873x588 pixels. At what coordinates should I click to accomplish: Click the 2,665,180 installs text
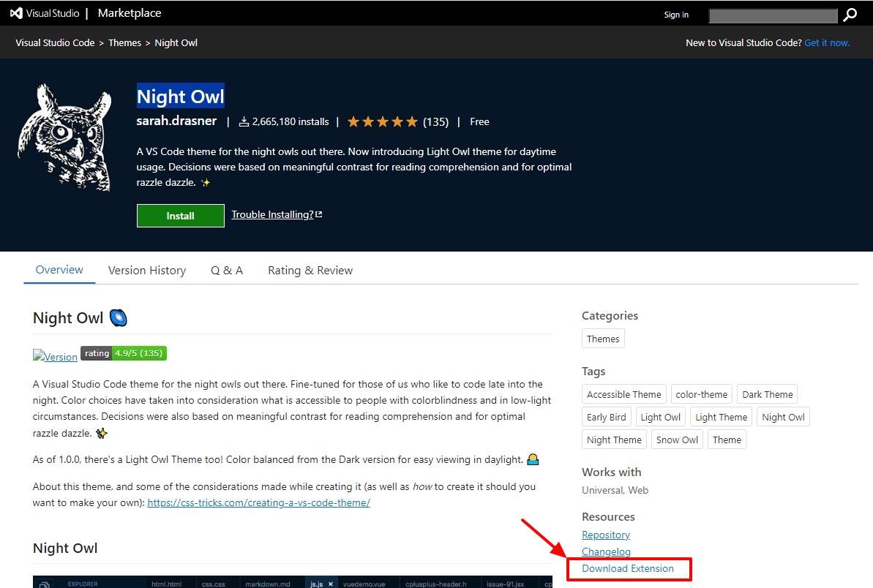tap(290, 122)
